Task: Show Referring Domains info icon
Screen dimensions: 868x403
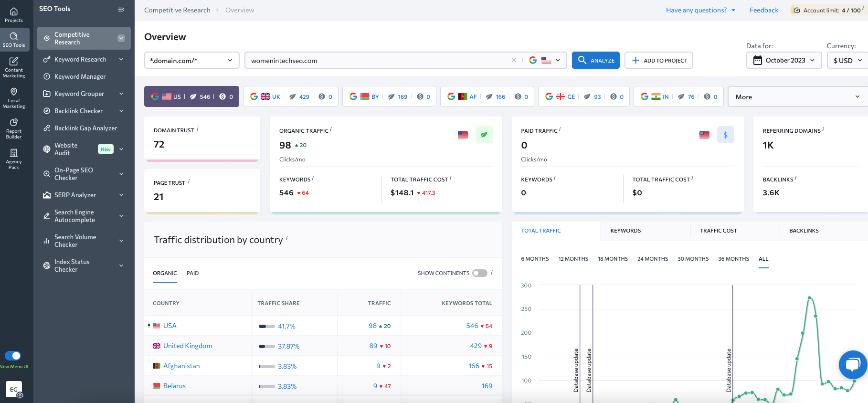Action: 823,129
